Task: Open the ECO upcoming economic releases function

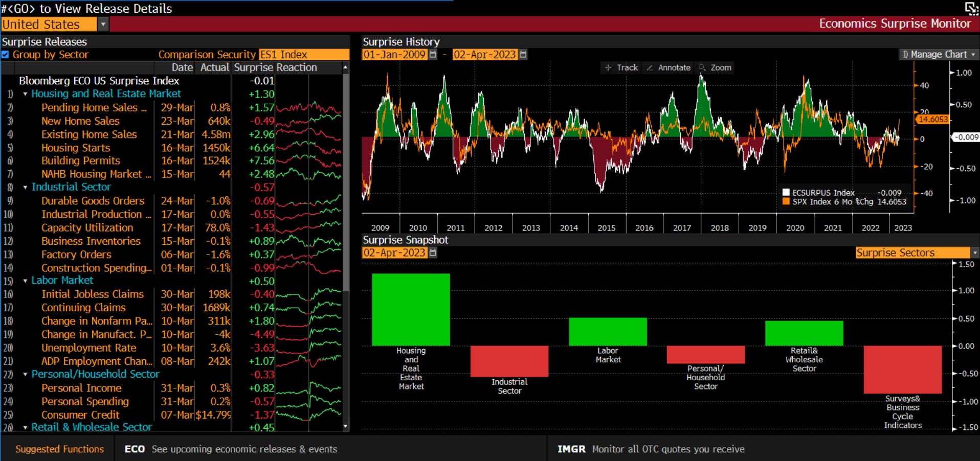Action: [231, 449]
